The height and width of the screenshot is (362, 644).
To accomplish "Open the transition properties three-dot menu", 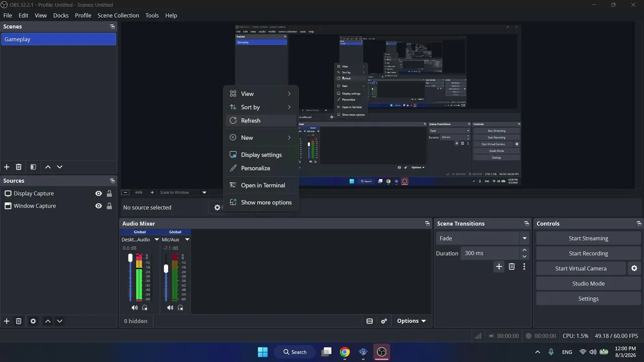I will [524, 267].
